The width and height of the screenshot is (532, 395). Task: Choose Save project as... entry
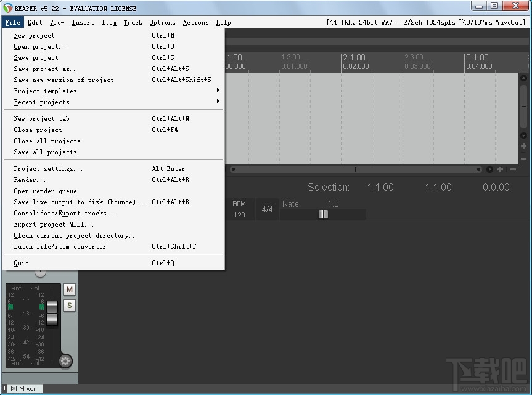click(x=113, y=69)
